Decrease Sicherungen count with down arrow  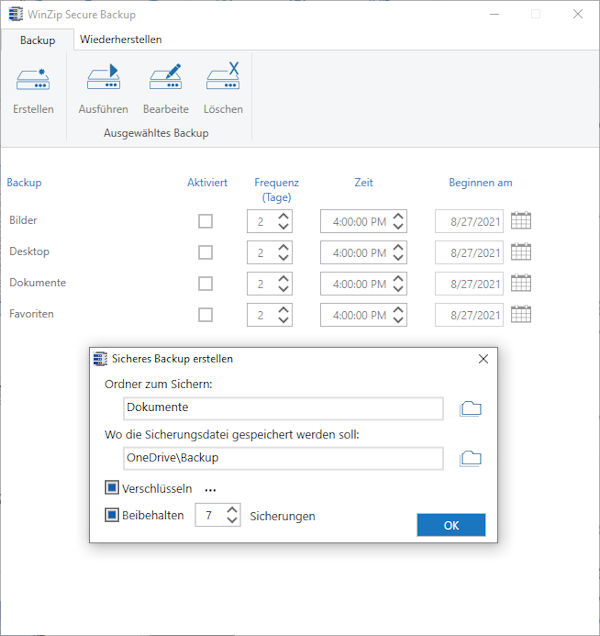(x=232, y=520)
